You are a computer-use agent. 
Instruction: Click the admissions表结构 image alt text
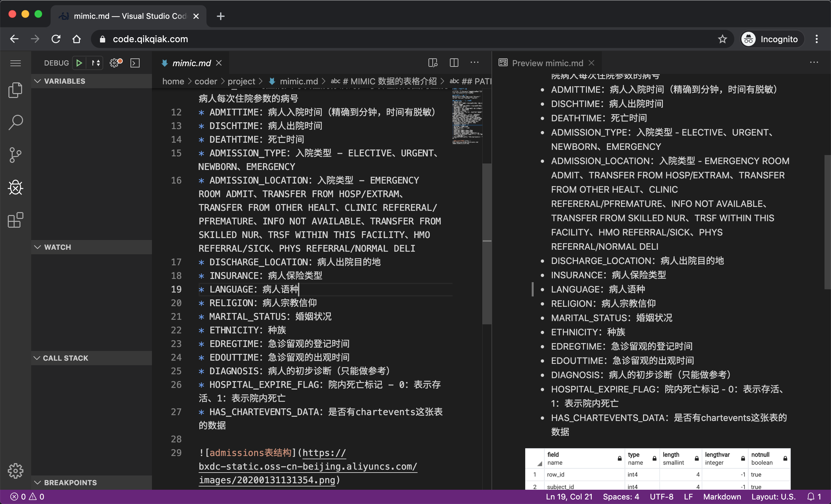[250, 452]
